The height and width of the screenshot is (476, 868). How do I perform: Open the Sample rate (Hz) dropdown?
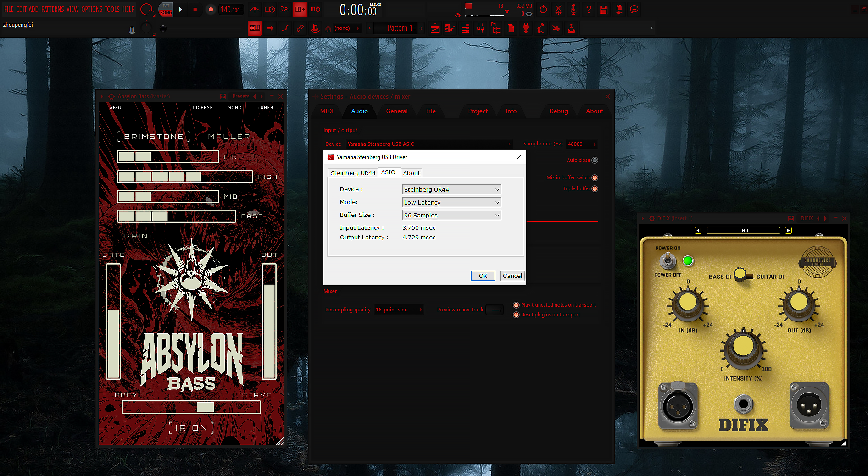click(582, 144)
